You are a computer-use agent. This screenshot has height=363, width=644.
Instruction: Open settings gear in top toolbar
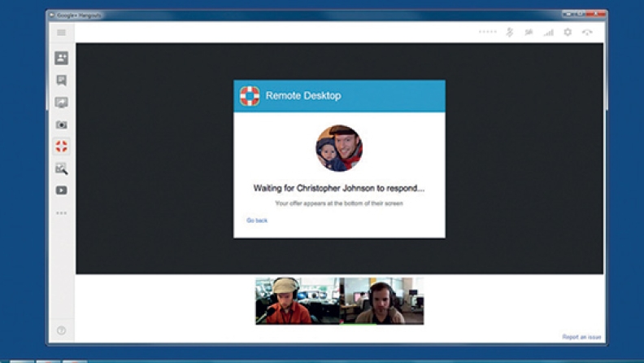click(x=568, y=32)
